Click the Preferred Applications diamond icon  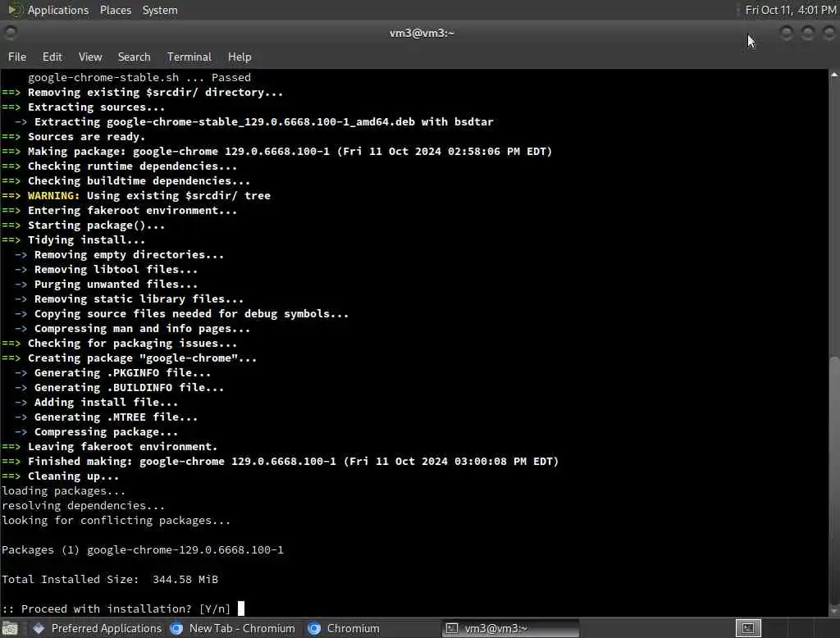[x=39, y=628]
